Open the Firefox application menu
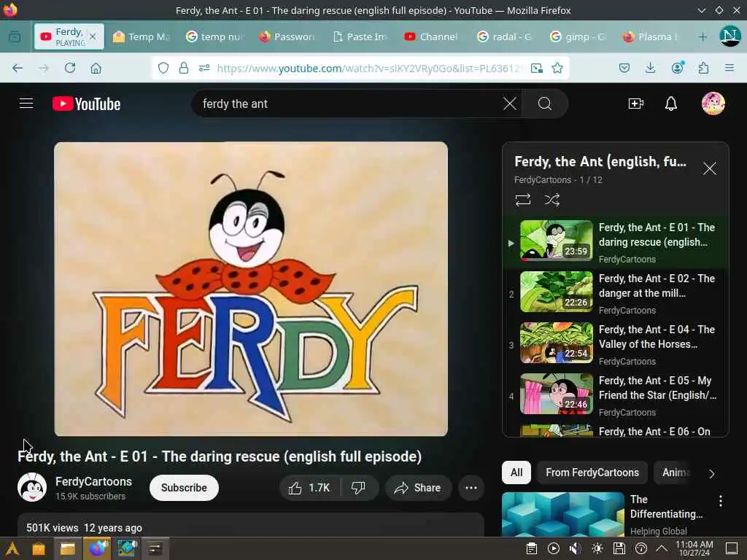 729,68
